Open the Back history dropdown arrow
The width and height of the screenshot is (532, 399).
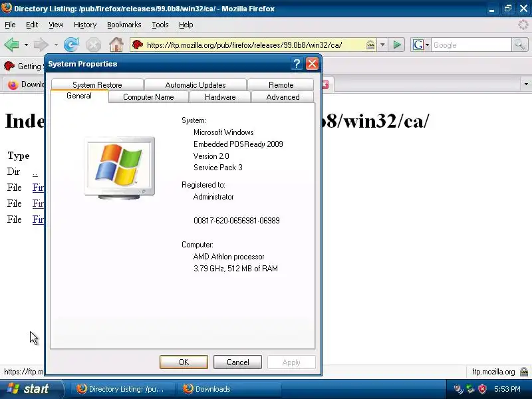point(26,45)
